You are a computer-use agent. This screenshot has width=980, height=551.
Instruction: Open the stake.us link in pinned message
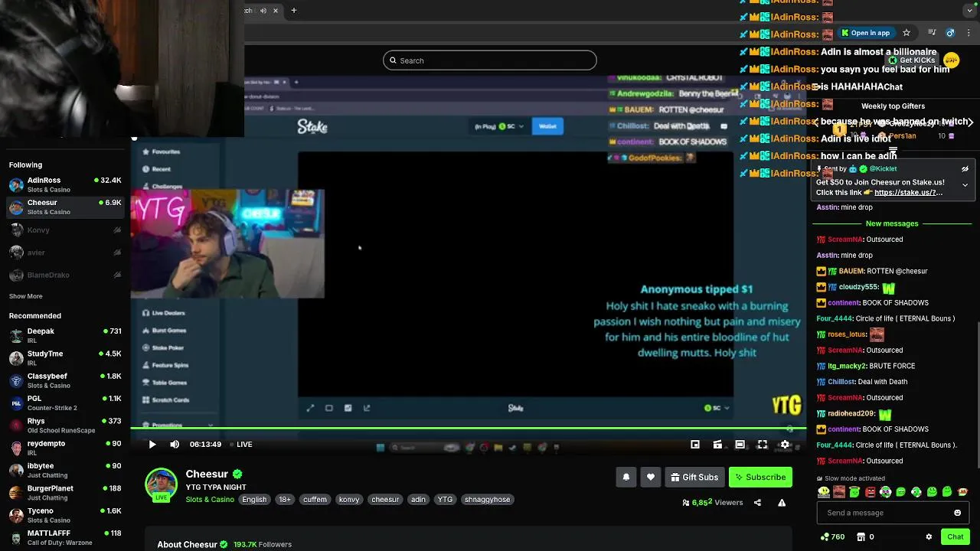[x=908, y=193]
